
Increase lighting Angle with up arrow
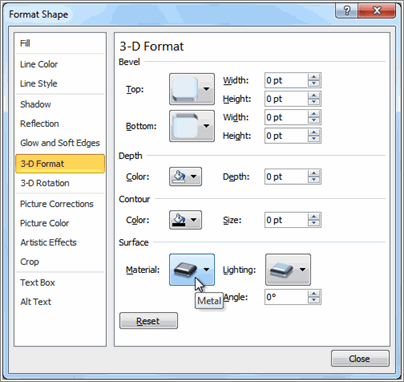pyautogui.click(x=314, y=294)
